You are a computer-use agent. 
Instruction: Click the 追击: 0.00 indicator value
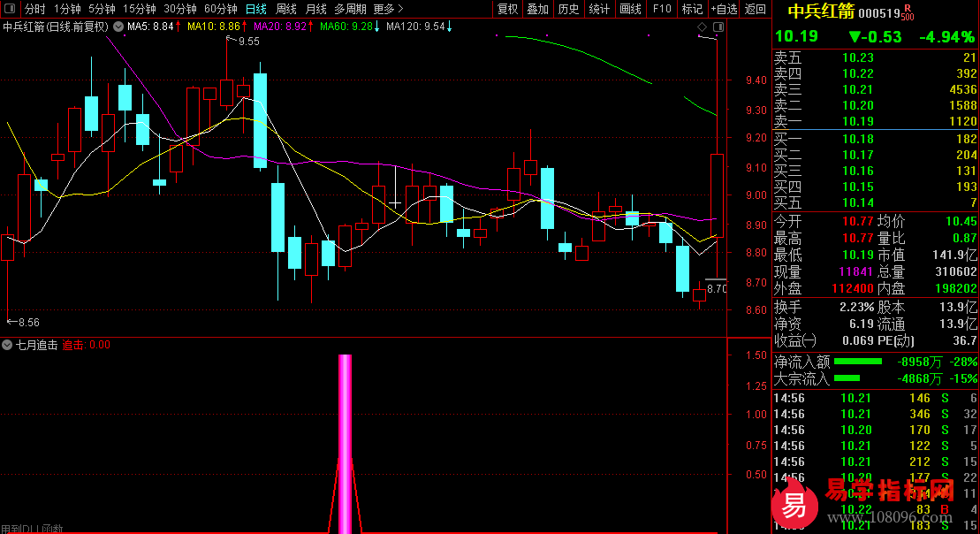[87, 345]
